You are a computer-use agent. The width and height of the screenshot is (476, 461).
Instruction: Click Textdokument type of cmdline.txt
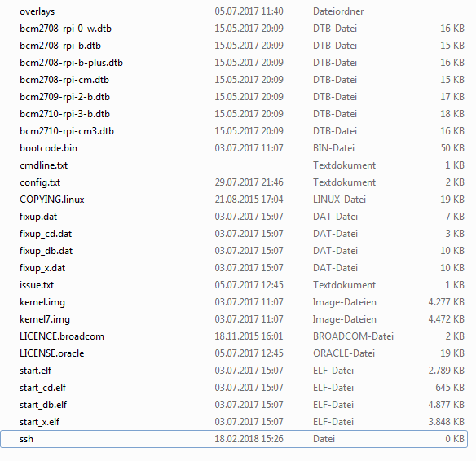click(344, 165)
